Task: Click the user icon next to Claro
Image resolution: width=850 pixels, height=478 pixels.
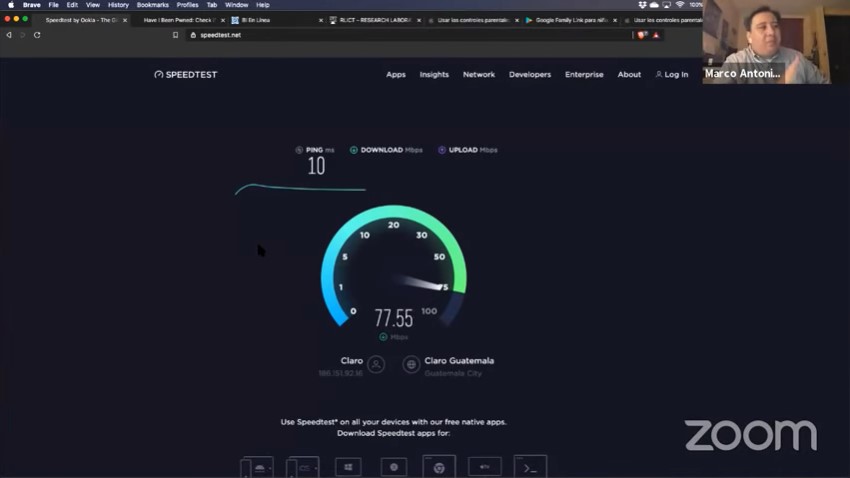Action: [x=376, y=364]
